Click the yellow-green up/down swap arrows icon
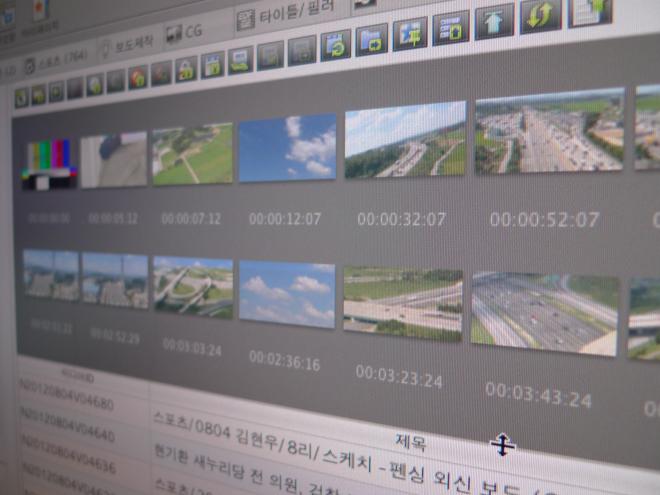Image resolution: width=660 pixels, height=495 pixels. click(x=540, y=16)
